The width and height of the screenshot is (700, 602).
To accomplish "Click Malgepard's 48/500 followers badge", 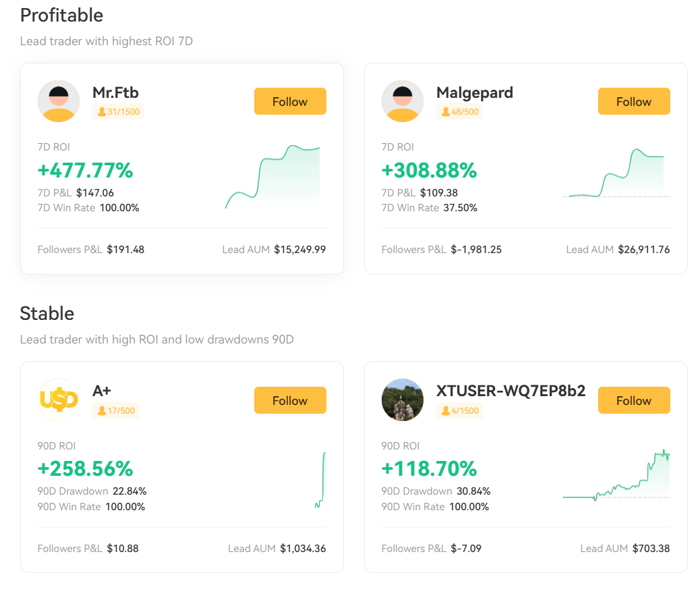I will 460,111.
